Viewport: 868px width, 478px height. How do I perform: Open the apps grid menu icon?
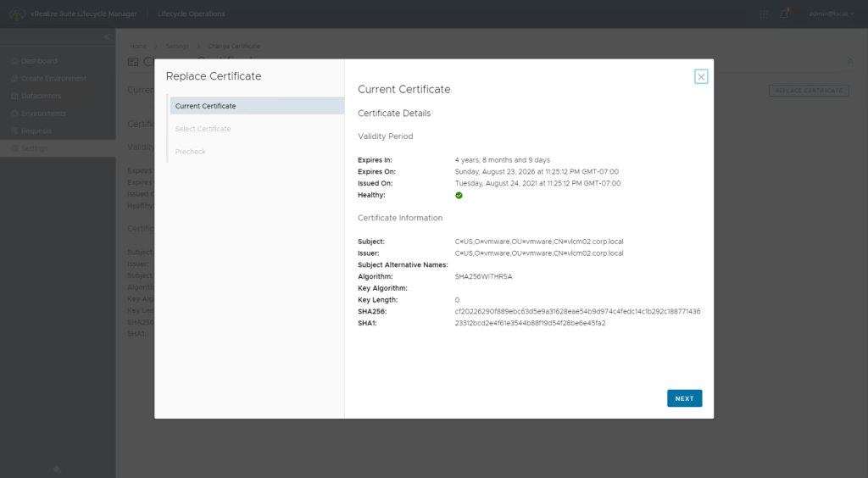pos(765,14)
